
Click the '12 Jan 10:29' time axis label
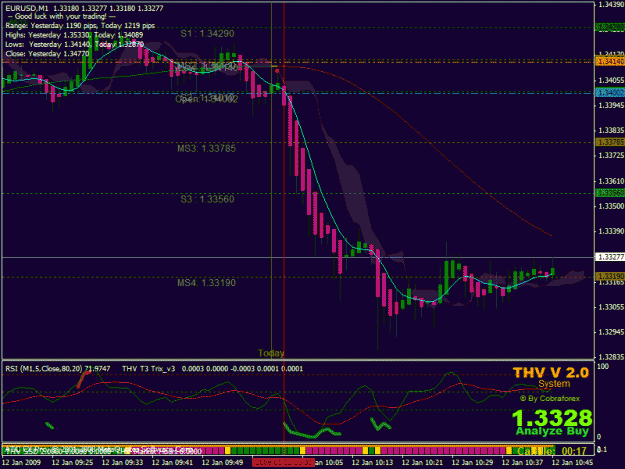coord(472,462)
